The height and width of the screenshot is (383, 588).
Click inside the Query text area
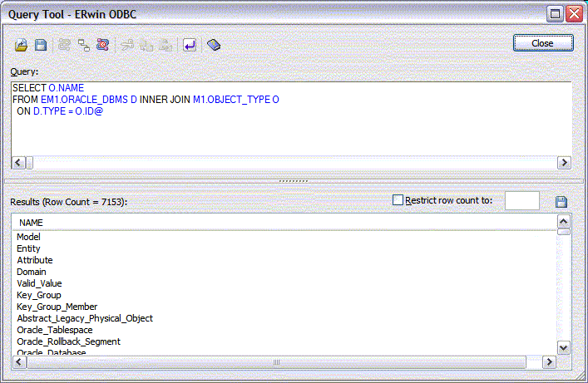tap(291, 119)
